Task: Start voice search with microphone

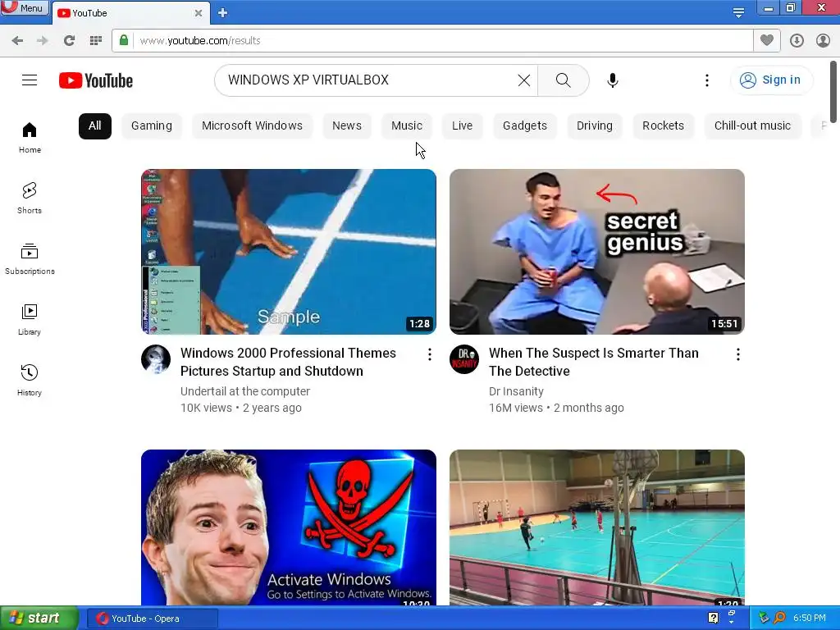Action: click(x=613, y=80)
